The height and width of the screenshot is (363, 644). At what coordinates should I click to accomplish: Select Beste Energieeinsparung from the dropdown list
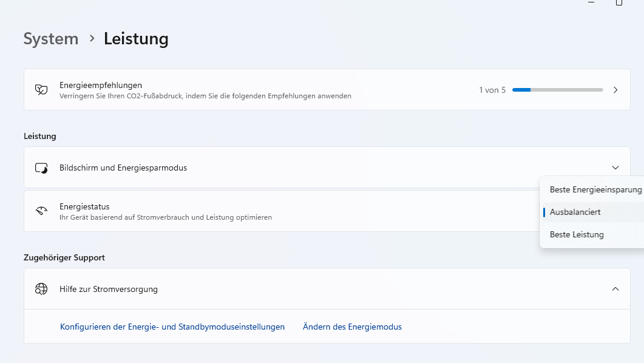595,189
